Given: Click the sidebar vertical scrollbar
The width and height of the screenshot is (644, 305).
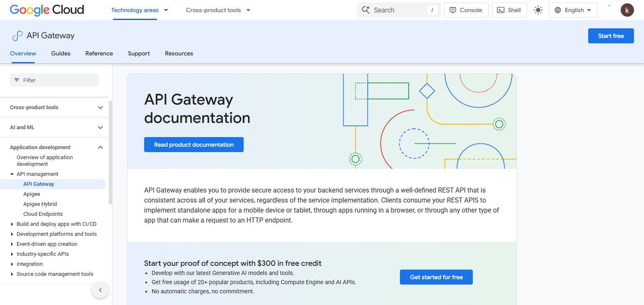Looking at the screenshot, I should pos(110,152).
